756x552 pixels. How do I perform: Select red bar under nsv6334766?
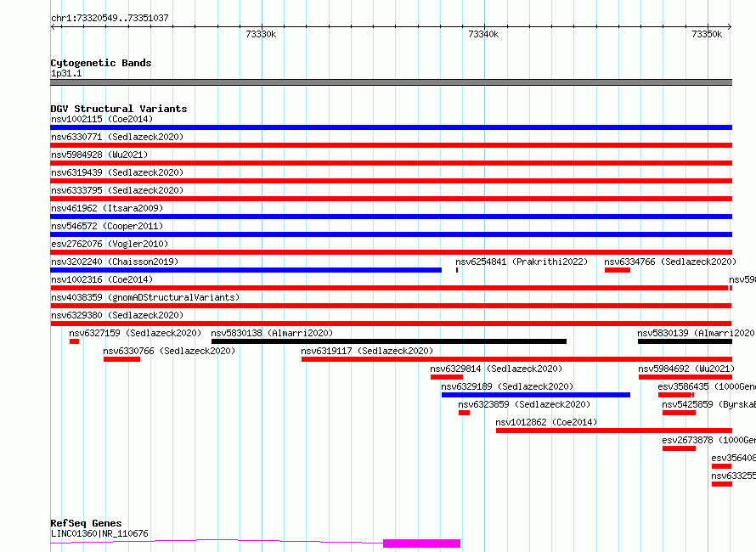tap(618, 270)
